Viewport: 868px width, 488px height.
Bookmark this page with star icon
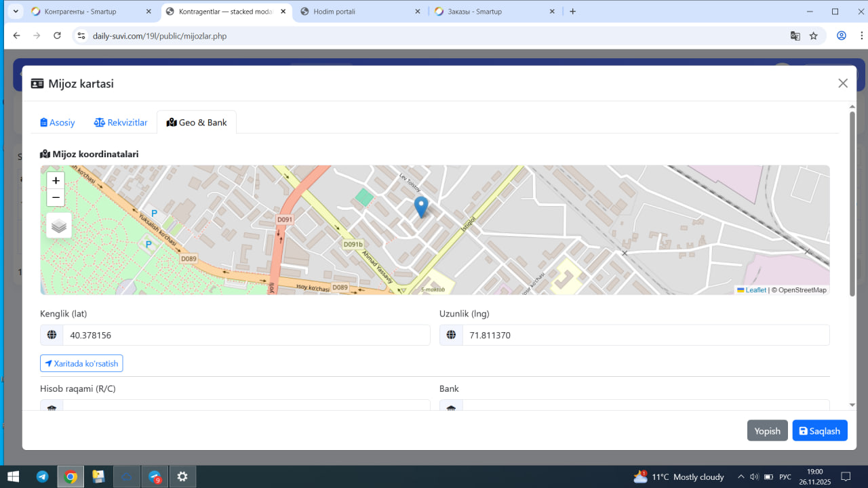(814, 36)
